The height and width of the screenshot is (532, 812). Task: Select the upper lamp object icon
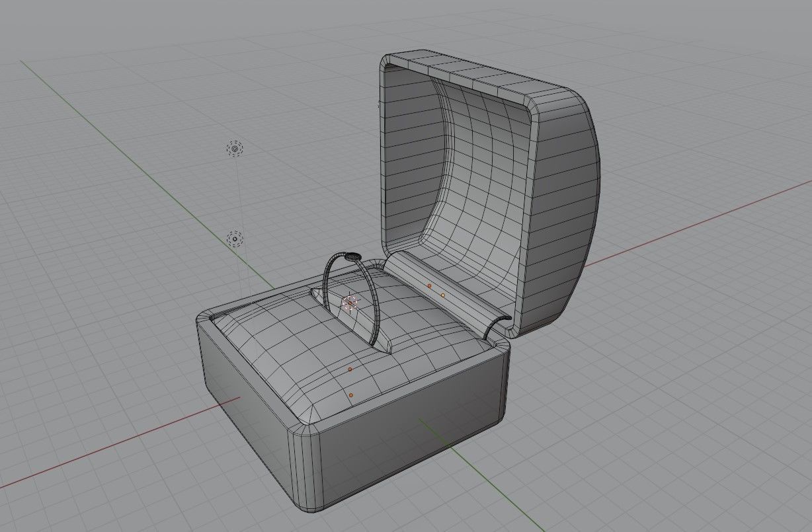pyautogui.click(x=235, y=149)
